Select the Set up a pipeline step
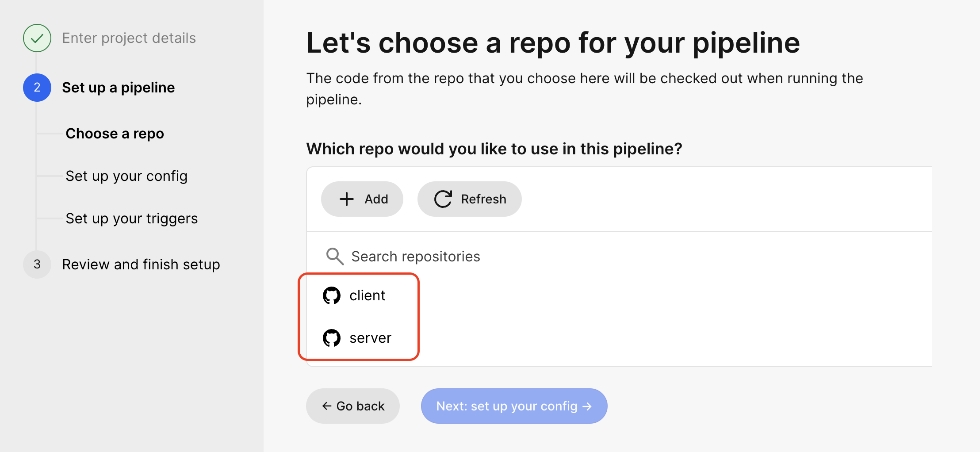The width and height of the screenshot is (980, 452). [x=118, y=88]
